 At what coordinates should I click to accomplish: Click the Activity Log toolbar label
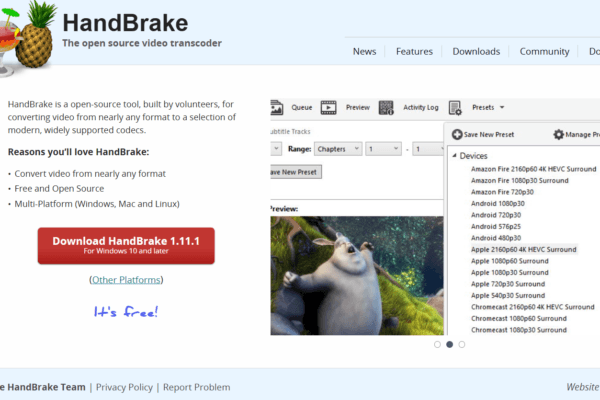[421, 108]
